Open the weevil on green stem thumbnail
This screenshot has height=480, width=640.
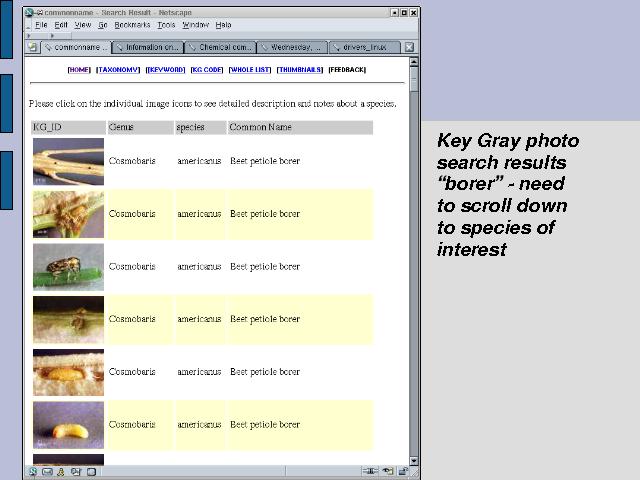pyautogui.click(x=68, y=267)
